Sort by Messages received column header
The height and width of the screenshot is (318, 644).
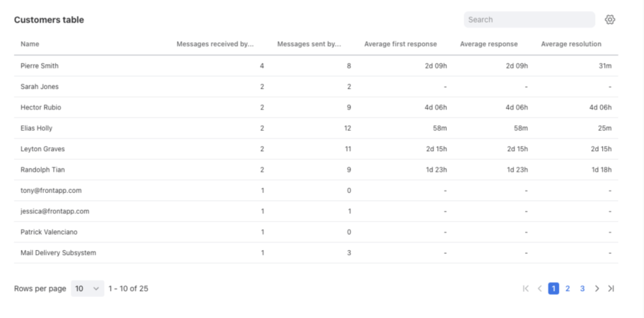pyautogui.click(x=215, y=44)
